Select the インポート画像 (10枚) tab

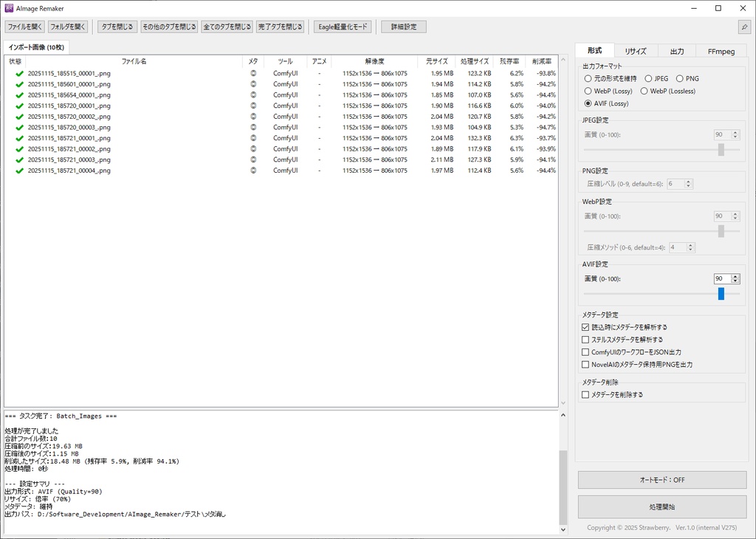point(37,46)
